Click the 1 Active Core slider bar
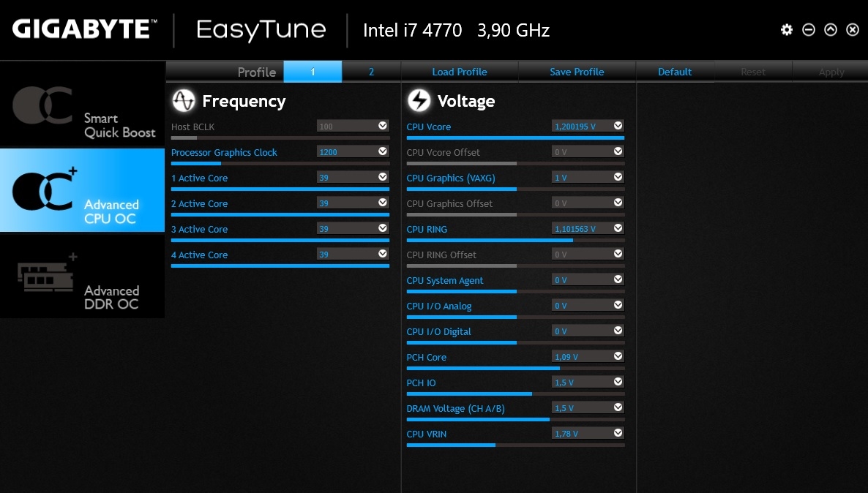The width and height of the screenshot is (868, 493). point(280,189)
